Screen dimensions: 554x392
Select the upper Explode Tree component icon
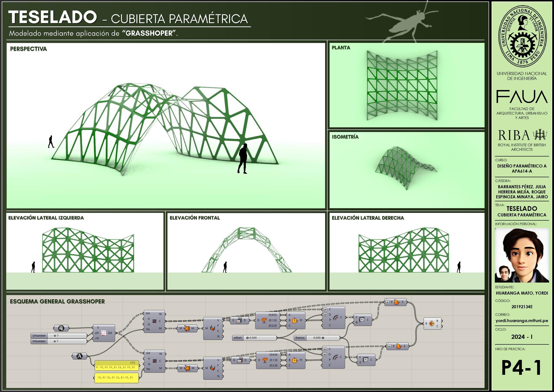(x=265, y=320)
